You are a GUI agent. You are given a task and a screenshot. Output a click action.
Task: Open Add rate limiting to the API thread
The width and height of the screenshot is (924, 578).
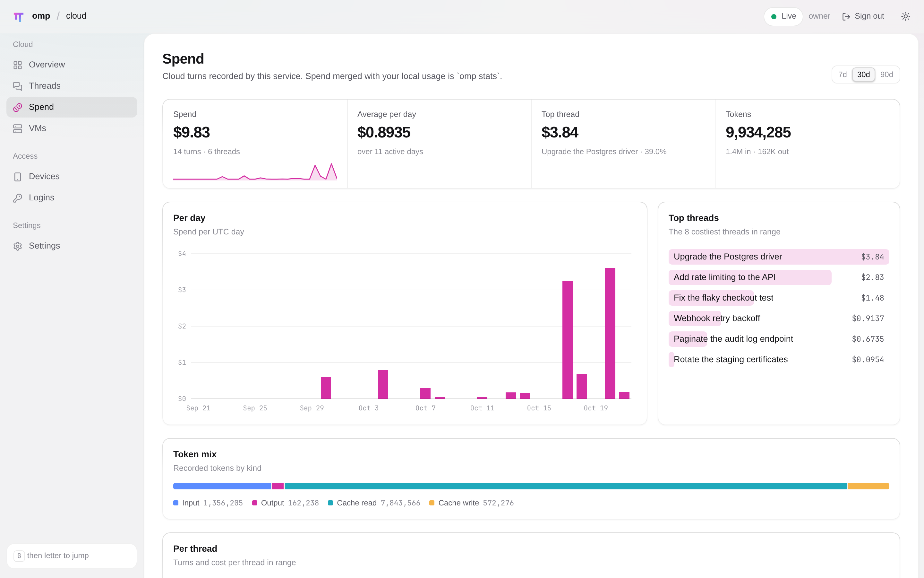point(779,277)
